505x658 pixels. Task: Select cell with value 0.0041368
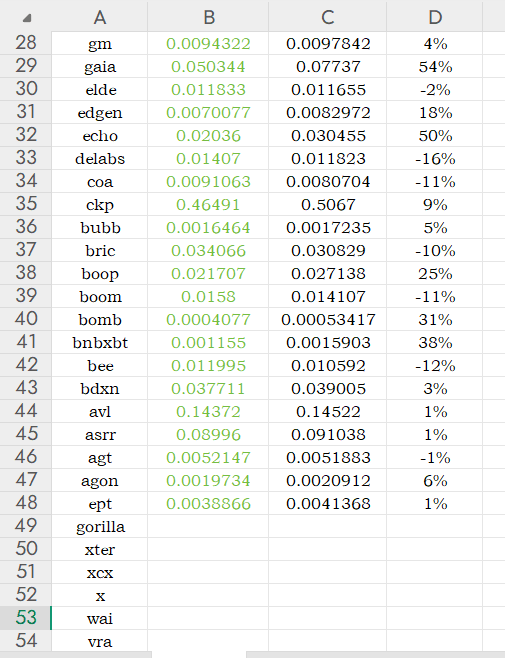tap(327, 503)
